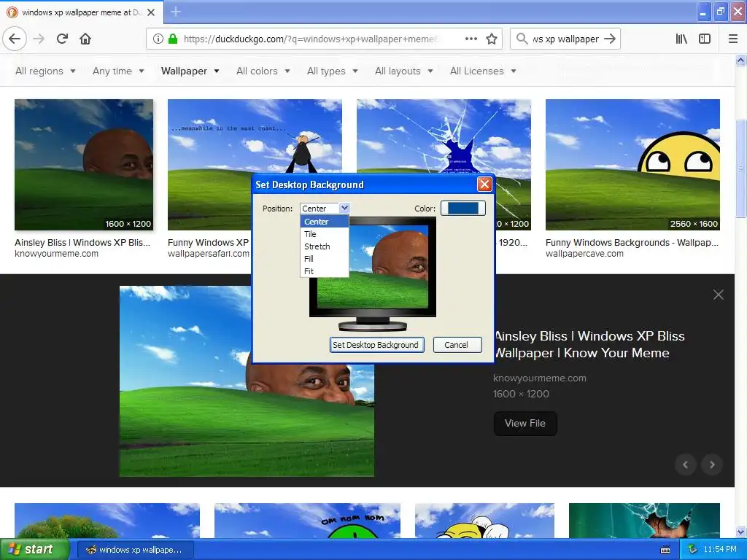Image resolution: width=747 pixels, height=560 pixels.
Task: Click the on-screen keyboard tray icon
Action: [x=665, y=550]
